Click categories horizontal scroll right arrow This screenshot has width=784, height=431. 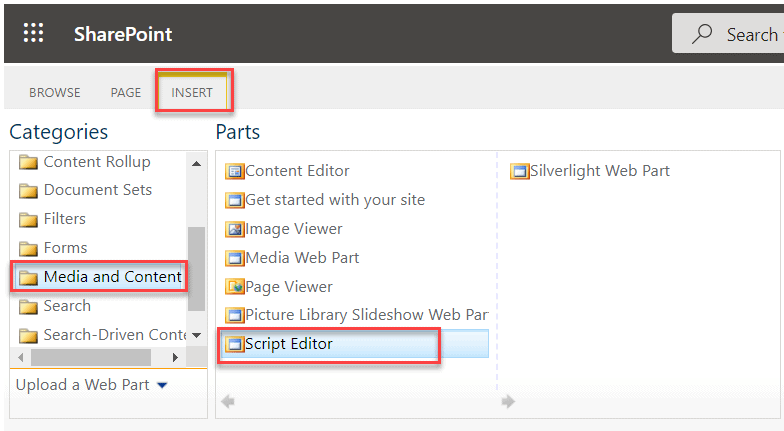175,358
